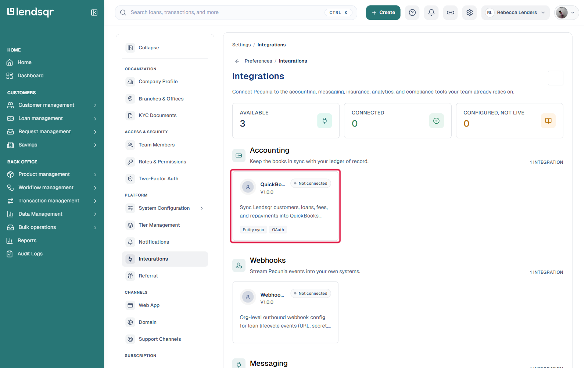The height and width of the screenshot is (368, 588).
Task: Collapse the main sidebar with the panel icon
Action: point(94,13)
